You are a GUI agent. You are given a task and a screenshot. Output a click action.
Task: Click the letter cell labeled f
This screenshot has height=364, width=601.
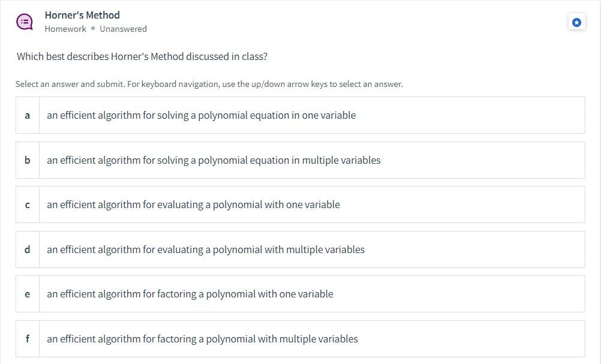[27, 339]
